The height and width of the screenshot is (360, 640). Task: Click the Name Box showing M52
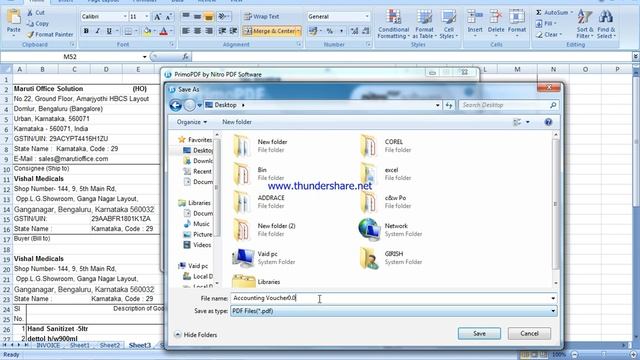[x=70, y=57]
